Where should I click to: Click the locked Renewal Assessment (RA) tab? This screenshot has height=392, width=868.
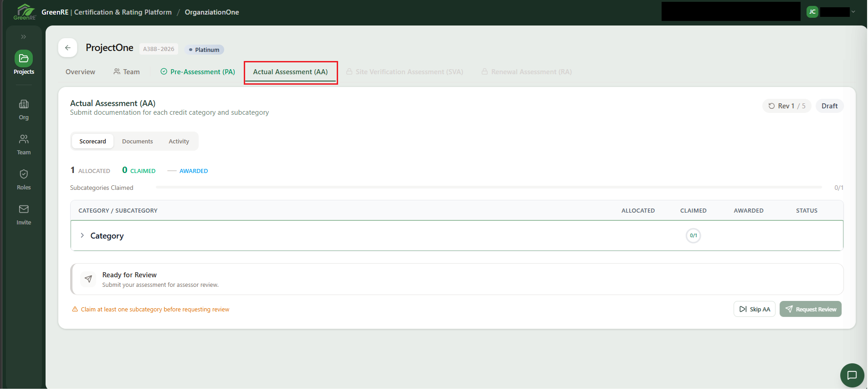(x=527, y=72)
